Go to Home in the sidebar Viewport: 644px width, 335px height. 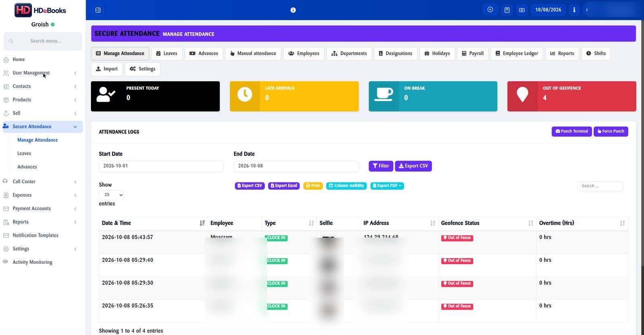(x=19, y=60)
